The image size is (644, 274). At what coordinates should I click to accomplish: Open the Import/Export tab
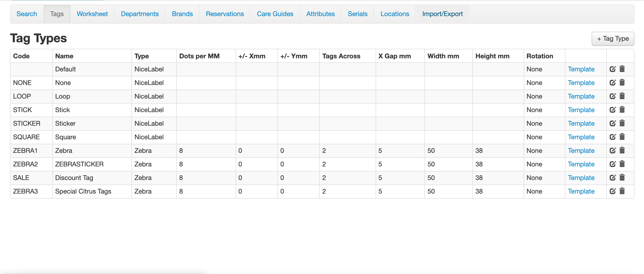(x=442, y=14)
